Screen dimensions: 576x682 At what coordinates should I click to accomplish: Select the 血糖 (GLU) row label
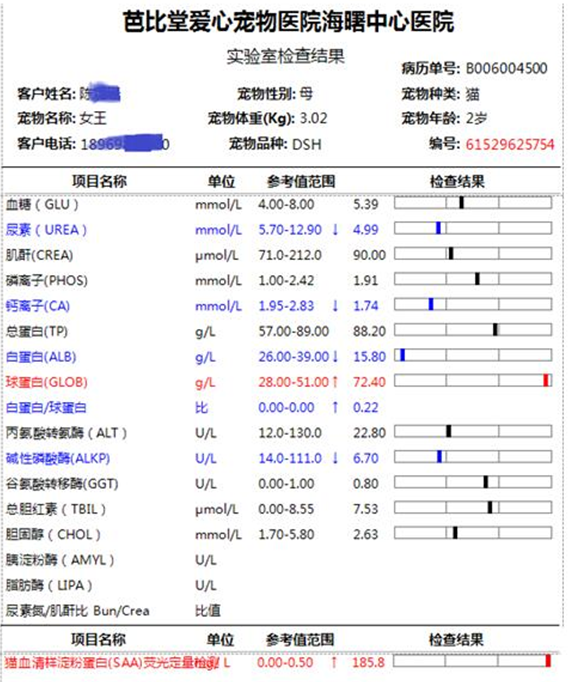click(x=42, y=204)
